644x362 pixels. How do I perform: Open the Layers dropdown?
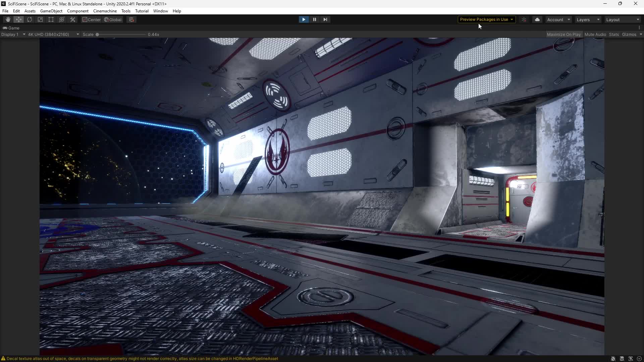click(588, 19)
